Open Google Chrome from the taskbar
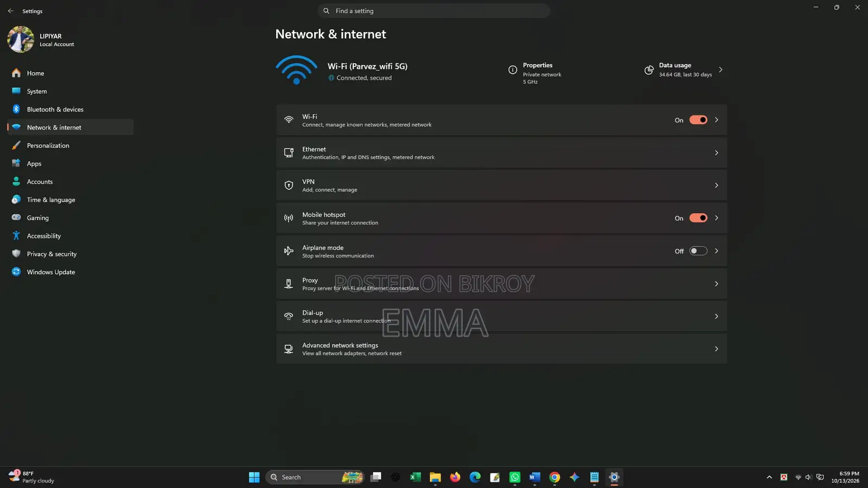The height and width of the screenshot is (488, 868). pos(554,477)
